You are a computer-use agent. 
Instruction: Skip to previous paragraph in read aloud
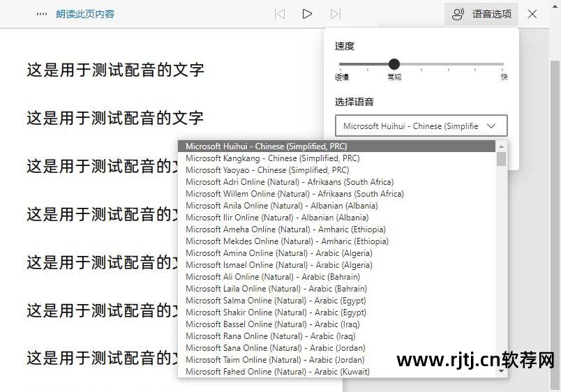click(280, 14)
